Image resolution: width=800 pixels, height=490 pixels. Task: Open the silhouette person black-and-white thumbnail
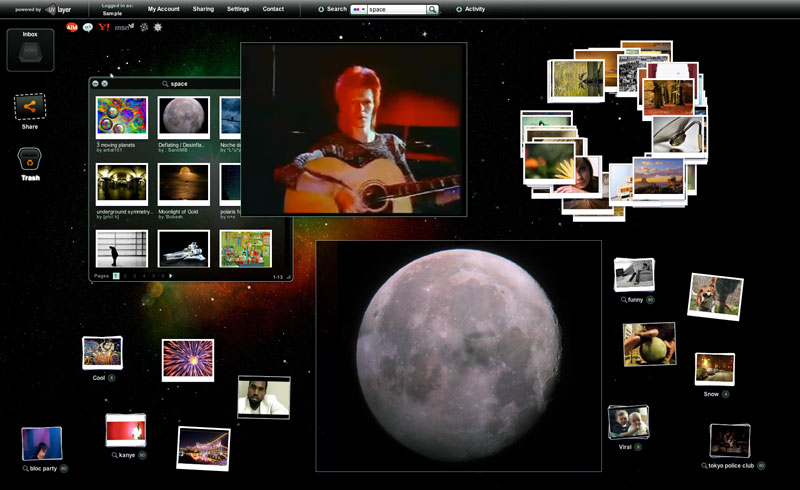click(122, 249)
